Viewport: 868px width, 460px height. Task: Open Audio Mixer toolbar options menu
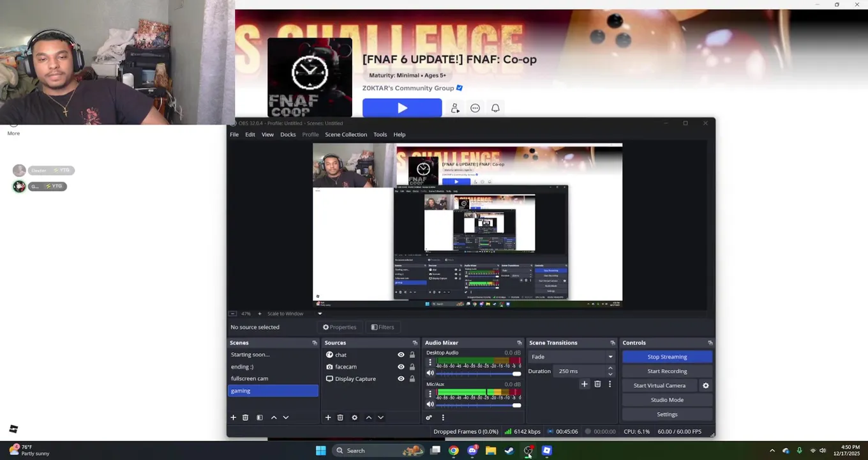442,417
